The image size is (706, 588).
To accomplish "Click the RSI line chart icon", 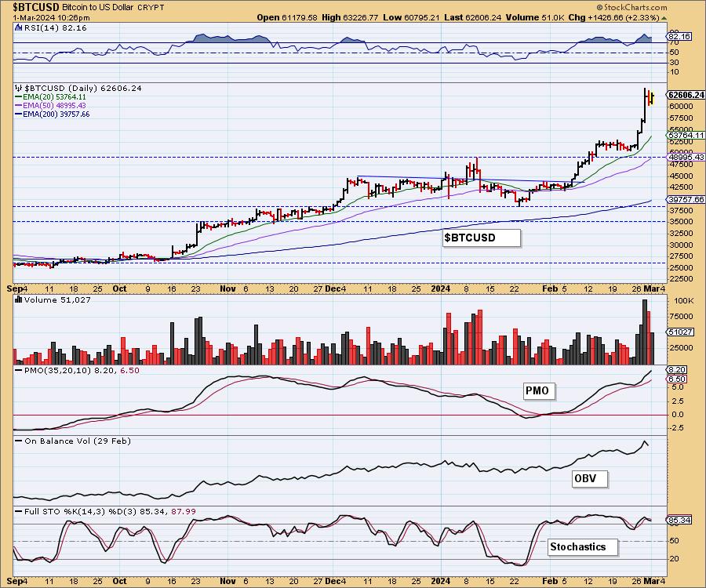I will pos(18,27).
